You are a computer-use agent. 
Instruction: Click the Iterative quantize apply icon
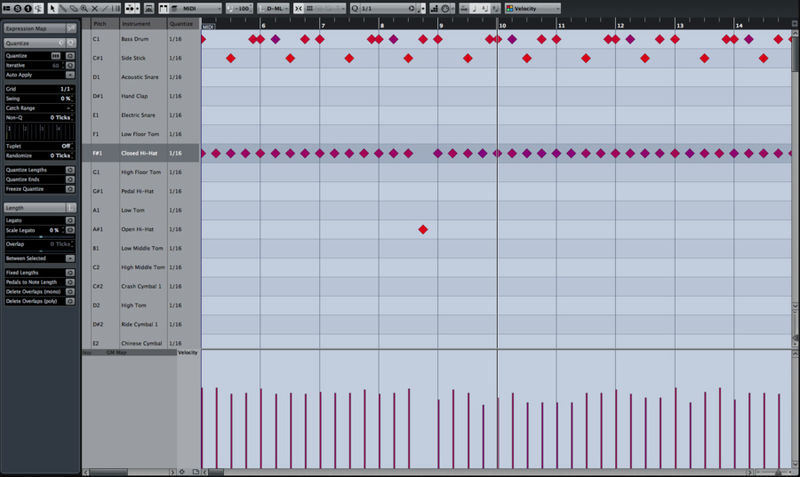pyautogui.click(x=70, y=65)
